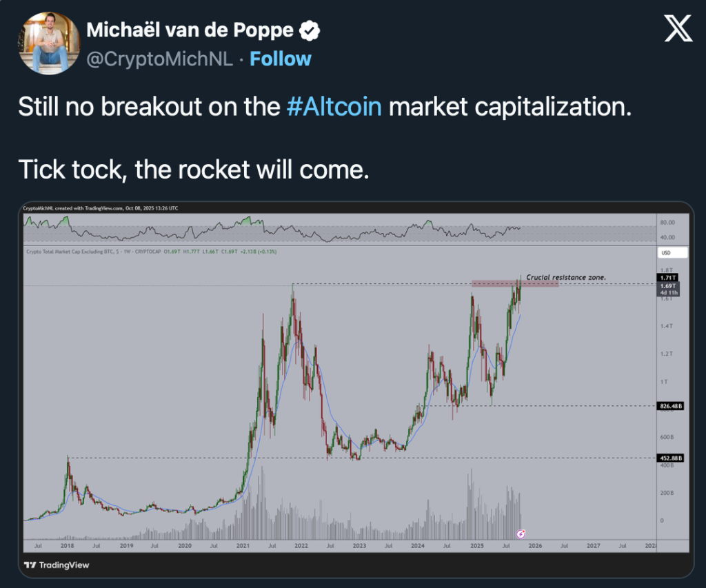Screen dimensions: 706x588
Task: Click the 452.88B price level label
Action: [x=668, y=458]
